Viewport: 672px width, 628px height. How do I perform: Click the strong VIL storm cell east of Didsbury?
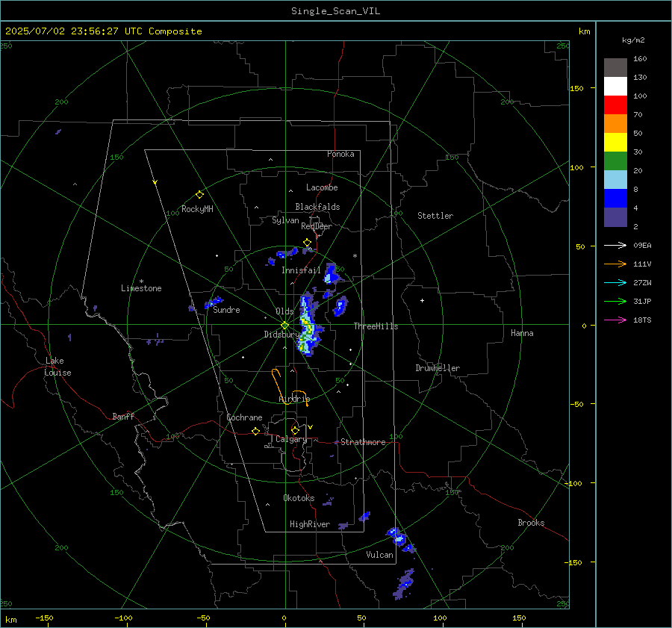(309, 326)
